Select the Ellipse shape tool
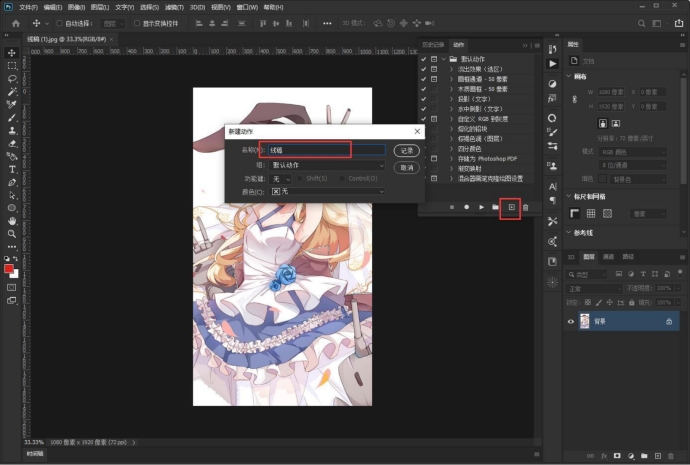 coord(12,208)
